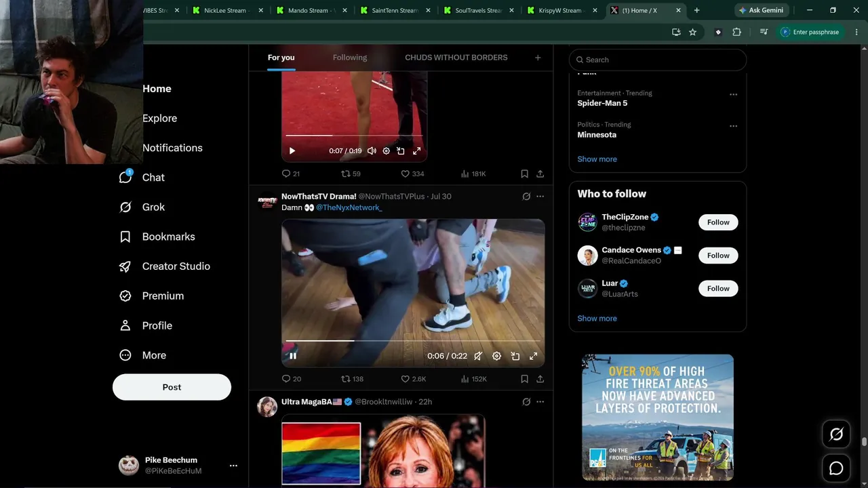868x488 pixels.
Task: Open more options for NowThatsTV Drama post
Action: 540,197
